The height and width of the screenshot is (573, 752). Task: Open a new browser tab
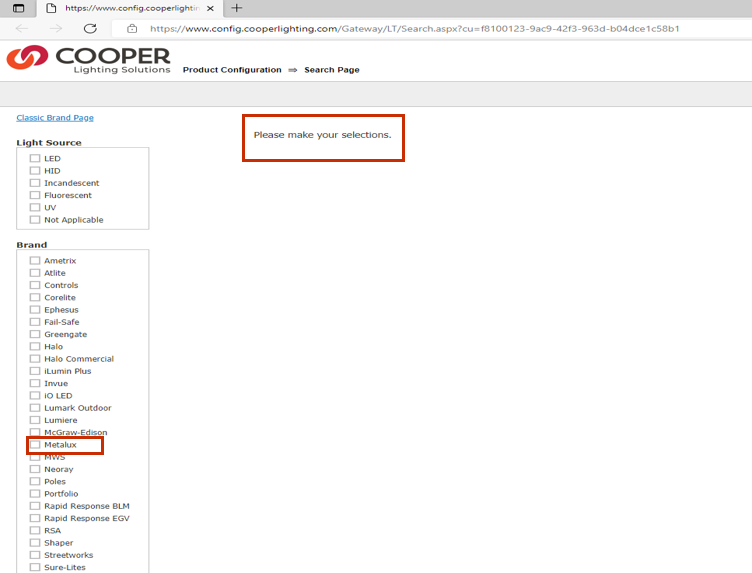[x=236, y=8]
